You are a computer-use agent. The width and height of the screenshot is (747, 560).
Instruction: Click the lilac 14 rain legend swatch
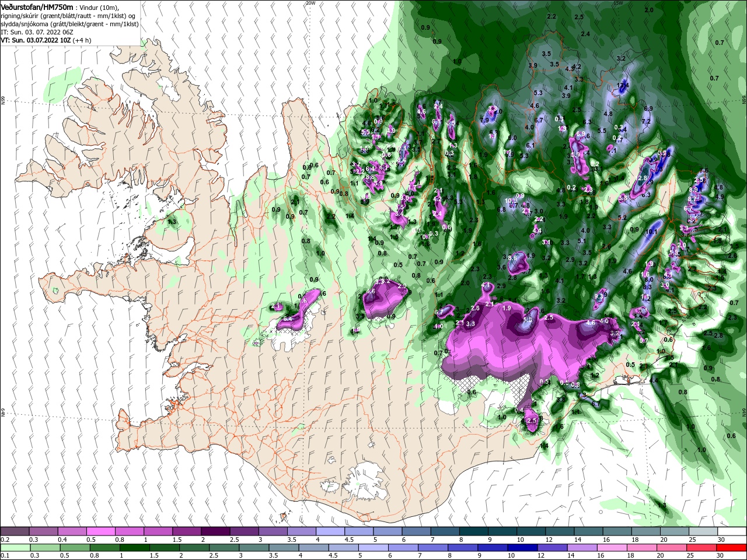582,547
